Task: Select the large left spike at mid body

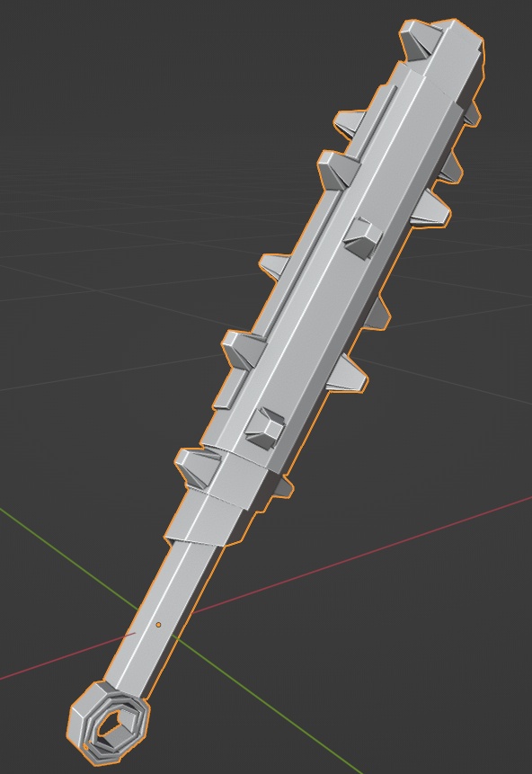Action: pos(243,349)
